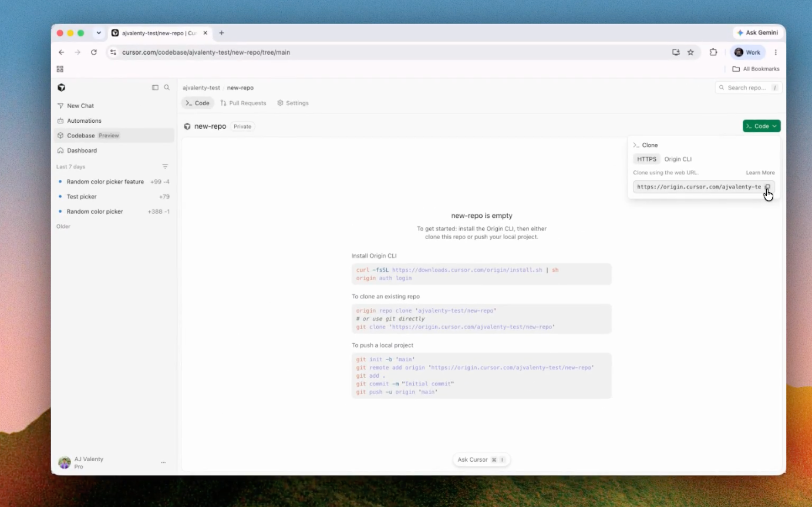
Task: Close the ajvalenty-test/new-repo browser tab
Action: coord(205,33)
